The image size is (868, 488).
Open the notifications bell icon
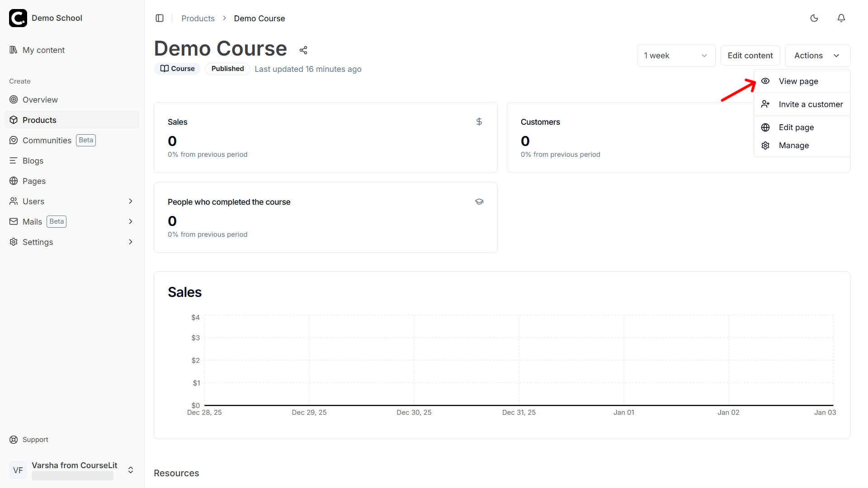click(x=841, y=18)
